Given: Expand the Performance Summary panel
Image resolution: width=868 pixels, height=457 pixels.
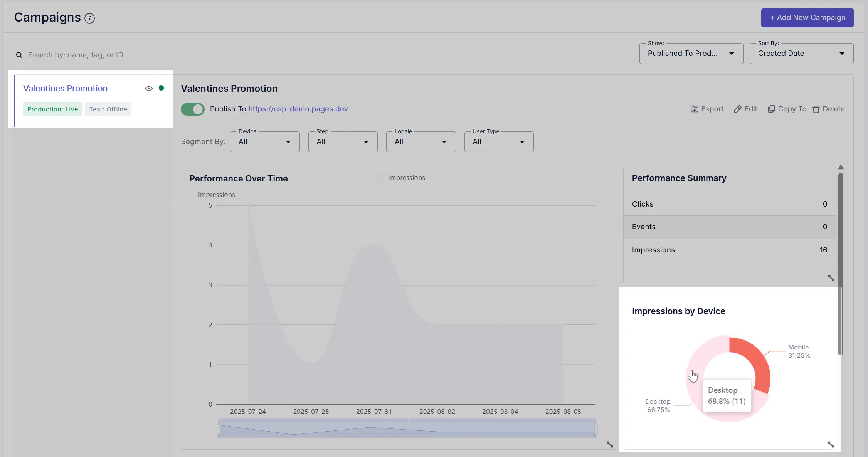Looking at the screenshot, I should (831, 278).
